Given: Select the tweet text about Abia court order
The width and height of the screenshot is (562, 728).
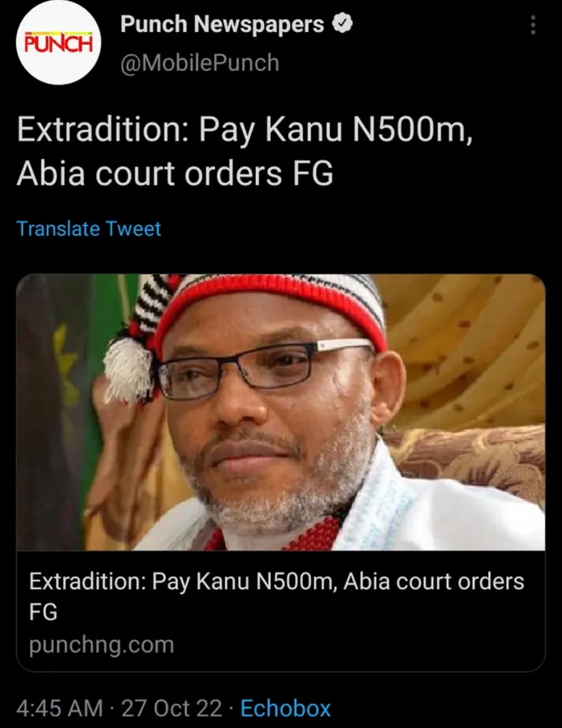Looking at the screenshot, I should pyautogui.click(x=245, y=151).
